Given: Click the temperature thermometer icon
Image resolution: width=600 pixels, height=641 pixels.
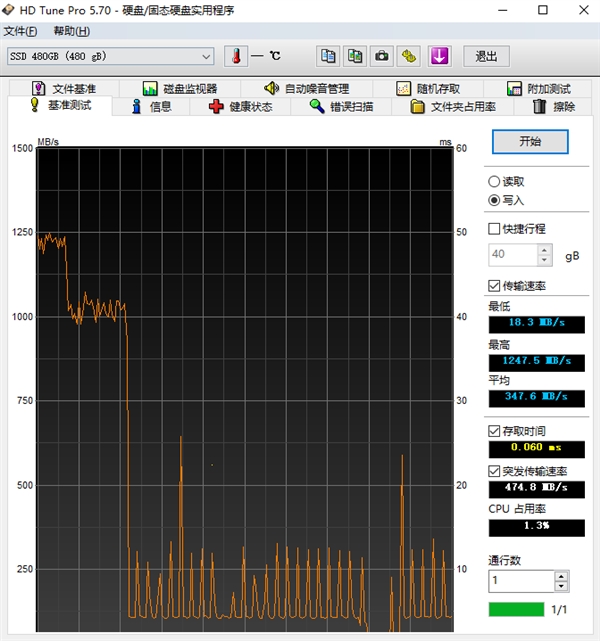Looking at the screenshot, I should tap(236, 56).
